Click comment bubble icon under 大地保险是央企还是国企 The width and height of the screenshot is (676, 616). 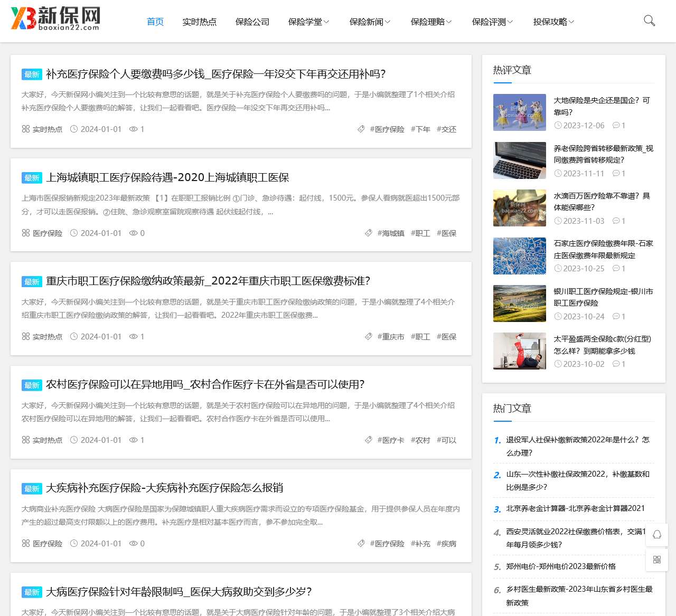click(x=616, y=125)
